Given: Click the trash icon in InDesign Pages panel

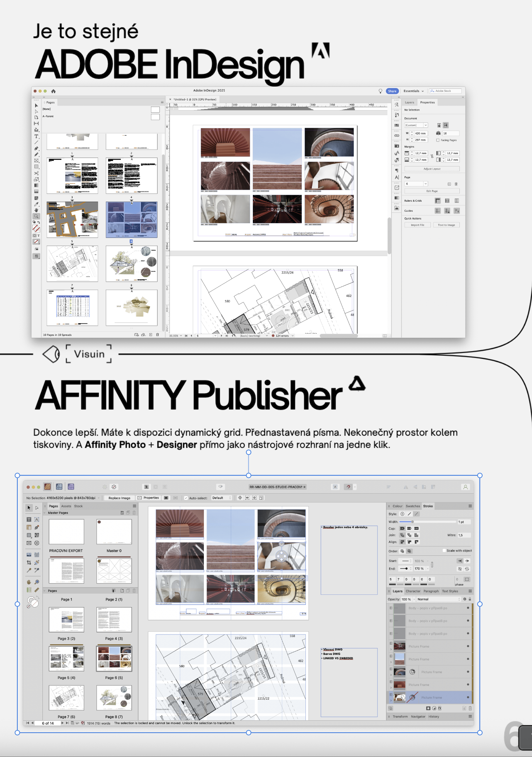Looking at the screenshot, I should pyautogui.click(x=158, y=335).
